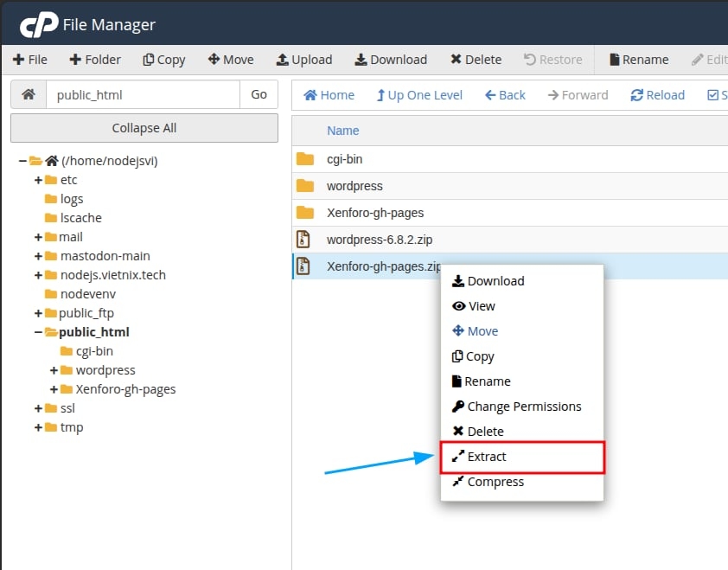728x570 pixels.
Task: Click the wordpress folder icon in file list
Action: [305, 186]
